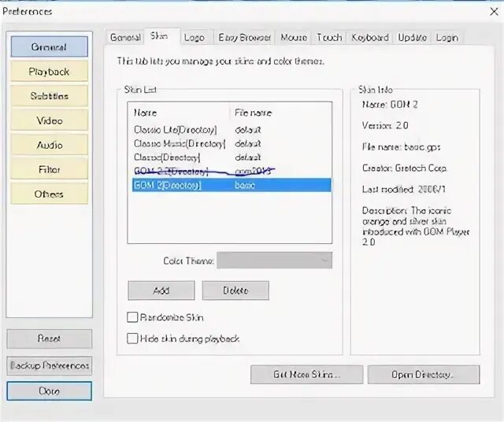Image resolution: width=504 pixels, height=422 pixels.
Task: Click Creator: Gretech Corp text
Action: click(404, 168)
